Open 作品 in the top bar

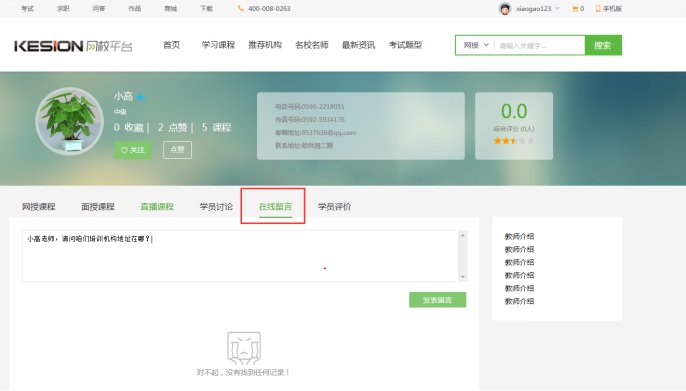(135, 8)
